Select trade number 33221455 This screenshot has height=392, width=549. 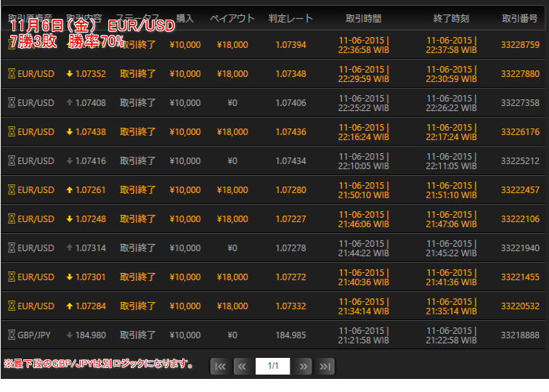(520, 277)
